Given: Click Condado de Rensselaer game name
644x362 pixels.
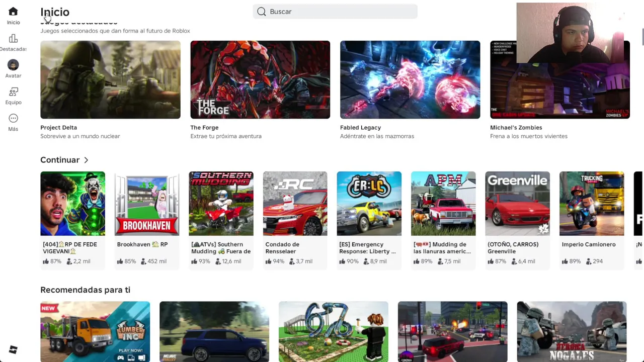Looking at the screenshot, I should tap(282, 248).
